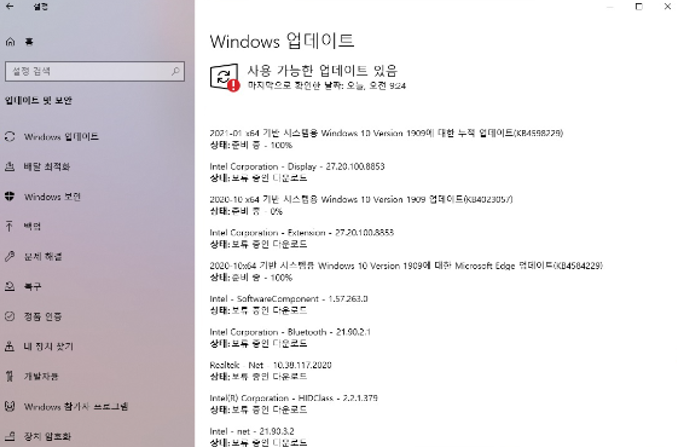Open 배달 최적화 delivery optimization icon

point(10,167)
